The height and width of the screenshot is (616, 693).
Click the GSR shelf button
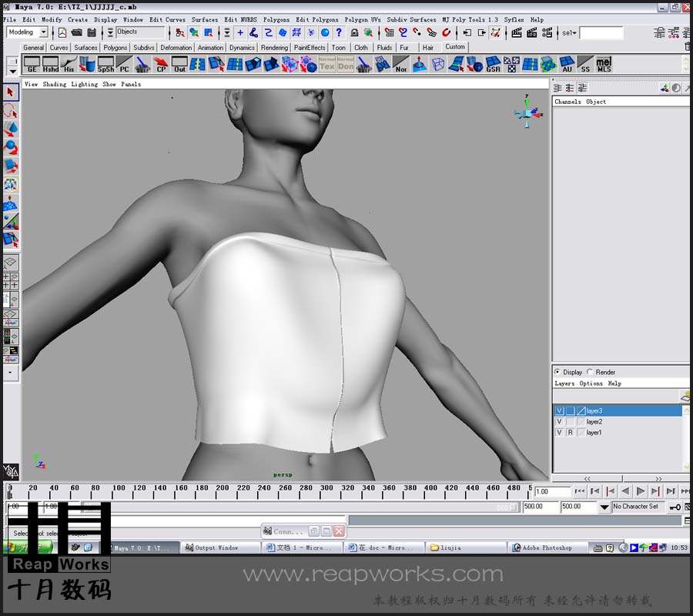[x=493, y=65]
